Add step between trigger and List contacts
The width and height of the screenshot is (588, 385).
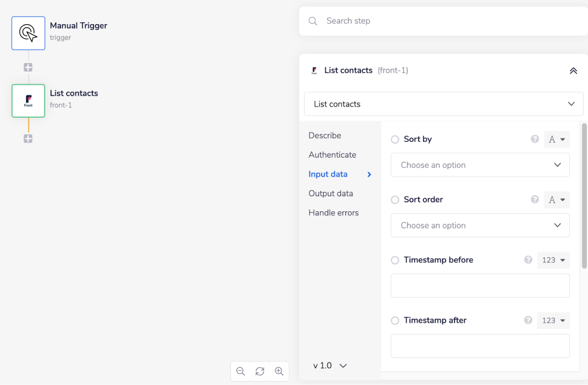point(28,67)
